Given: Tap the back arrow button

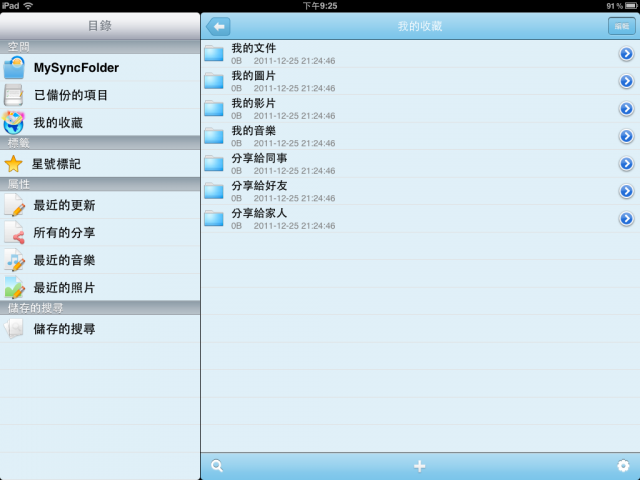Looking at the screenshot, I should 218,27.
